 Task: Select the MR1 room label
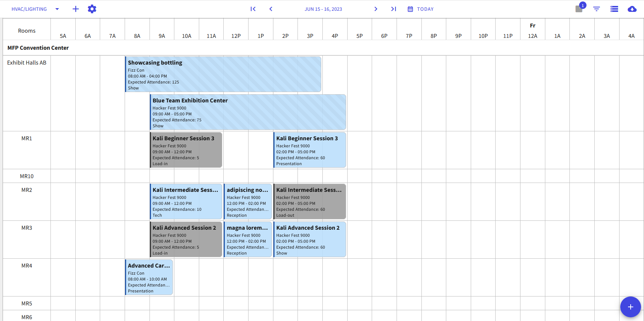click(27, 138)
